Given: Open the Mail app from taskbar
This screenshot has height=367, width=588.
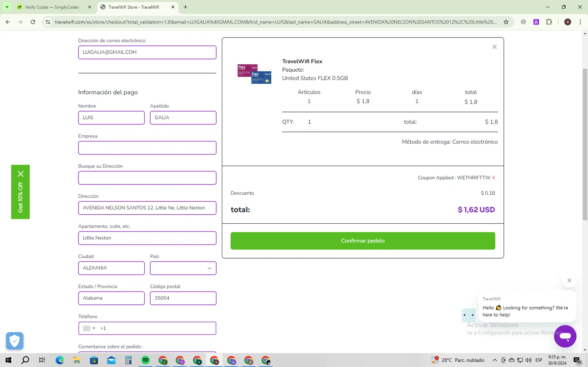Looking at the screenshot, I should point(111,360).
